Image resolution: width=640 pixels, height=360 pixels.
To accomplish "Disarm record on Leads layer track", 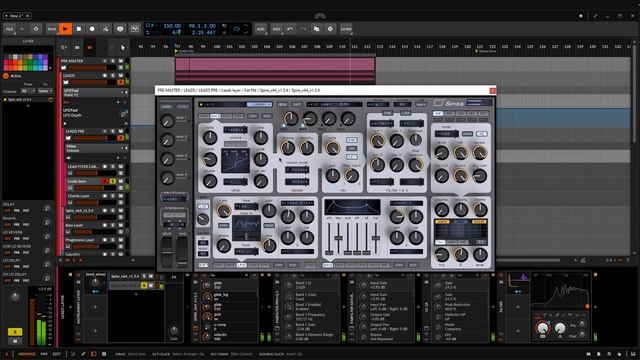I will pos(105,181).
